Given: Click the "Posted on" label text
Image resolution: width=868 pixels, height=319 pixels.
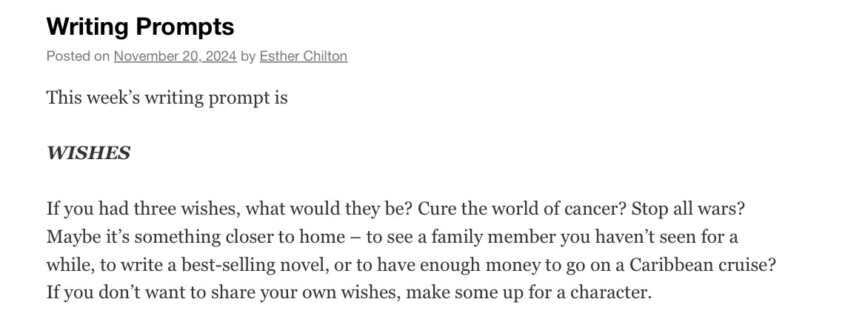Looking at the screenshot, I should click(x=78, y=56).
